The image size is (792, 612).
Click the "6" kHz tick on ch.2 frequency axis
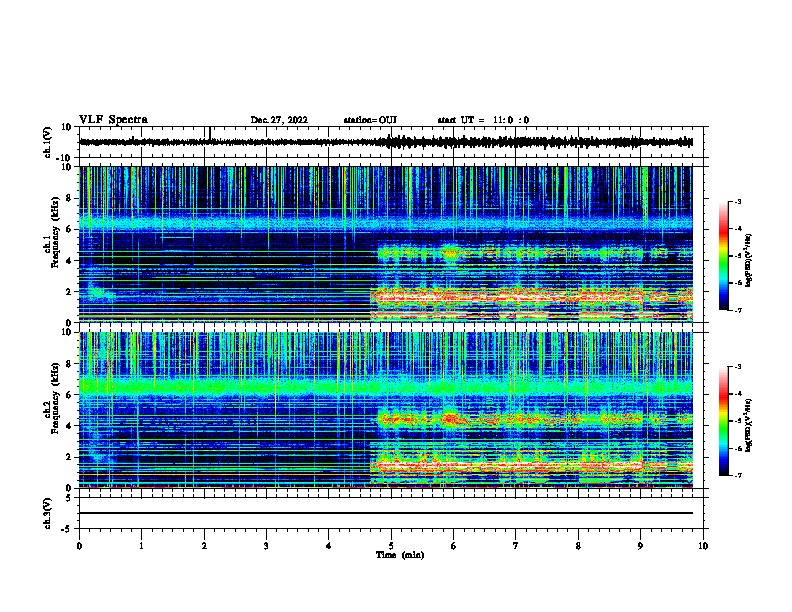pos(70,395)
